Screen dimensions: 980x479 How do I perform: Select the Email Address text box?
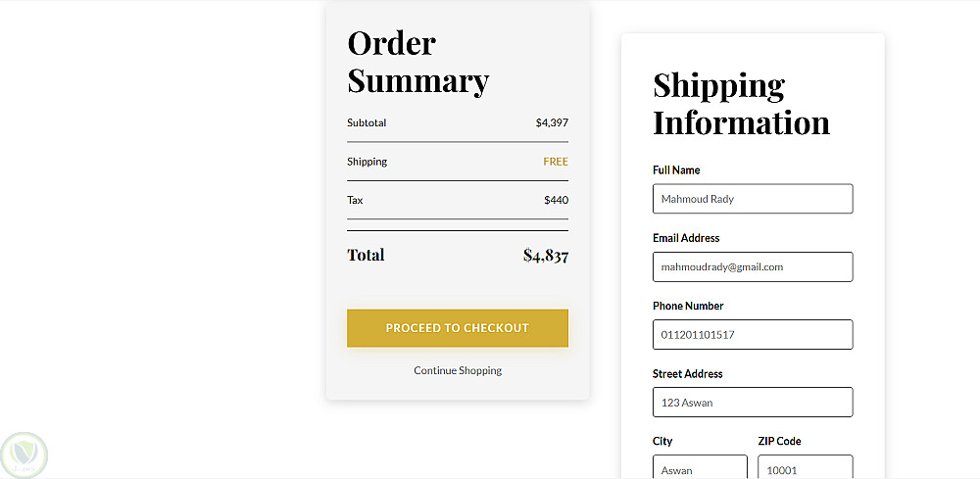753,266
